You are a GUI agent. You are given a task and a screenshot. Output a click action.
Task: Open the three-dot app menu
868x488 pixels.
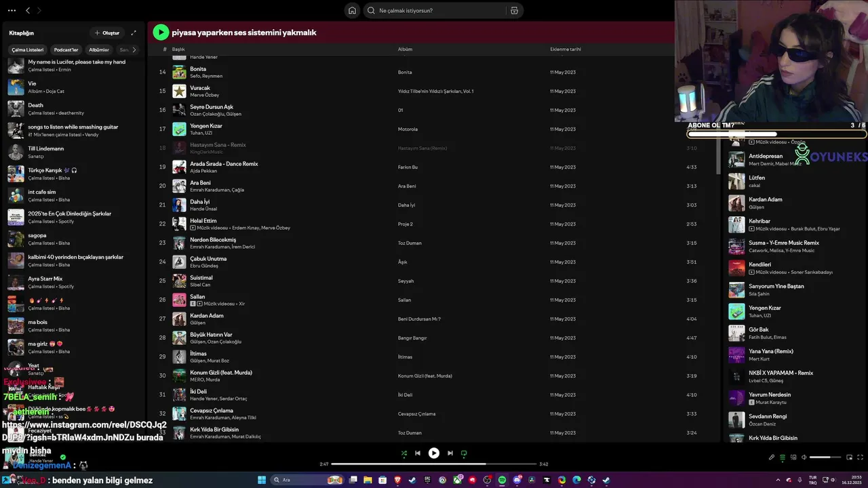click(12, 10)
